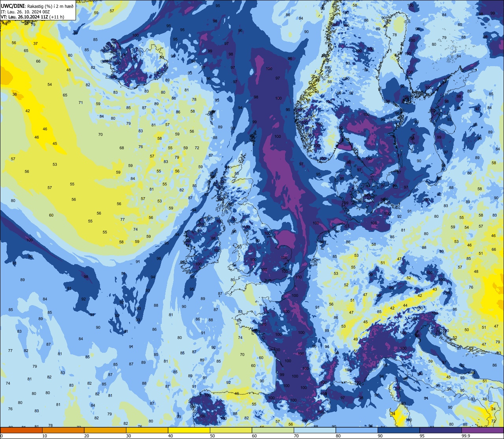Click the humidity value '24' on the map
This screenshot has width=504, height=439.
click(x=494, y=409)
